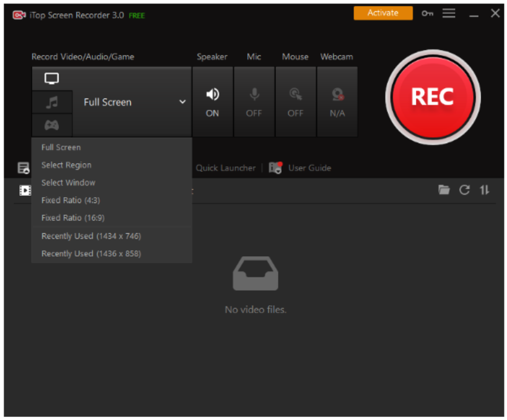Select Region from the capture menu

point(66,164)
